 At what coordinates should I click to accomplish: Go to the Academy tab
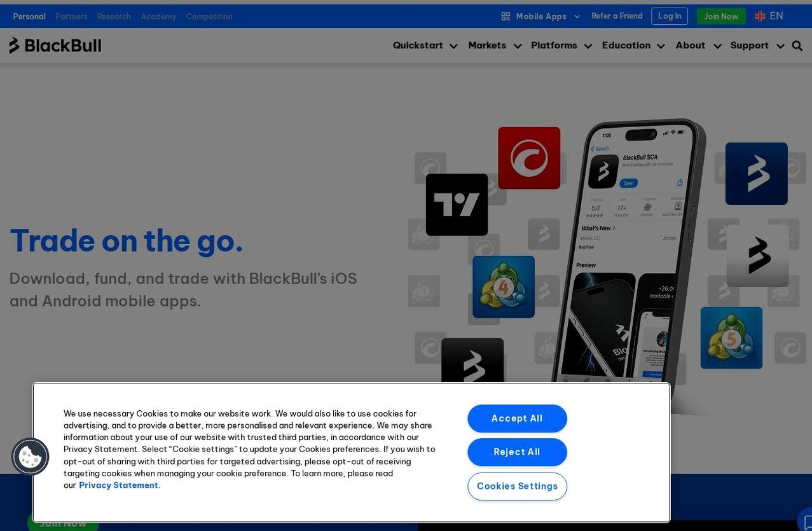(x=158, y=17)
